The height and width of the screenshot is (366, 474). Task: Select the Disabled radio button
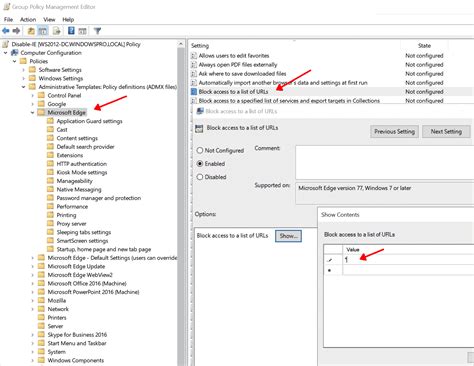200,177
